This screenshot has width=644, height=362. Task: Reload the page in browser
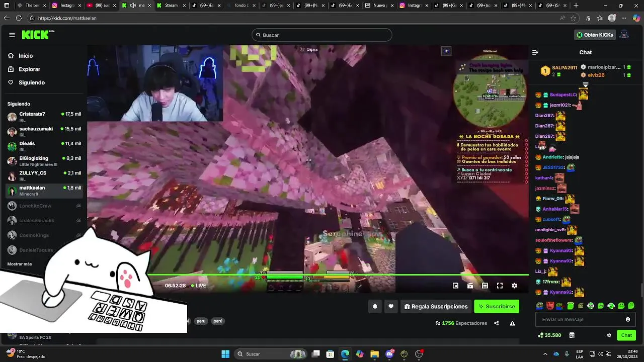19,18
